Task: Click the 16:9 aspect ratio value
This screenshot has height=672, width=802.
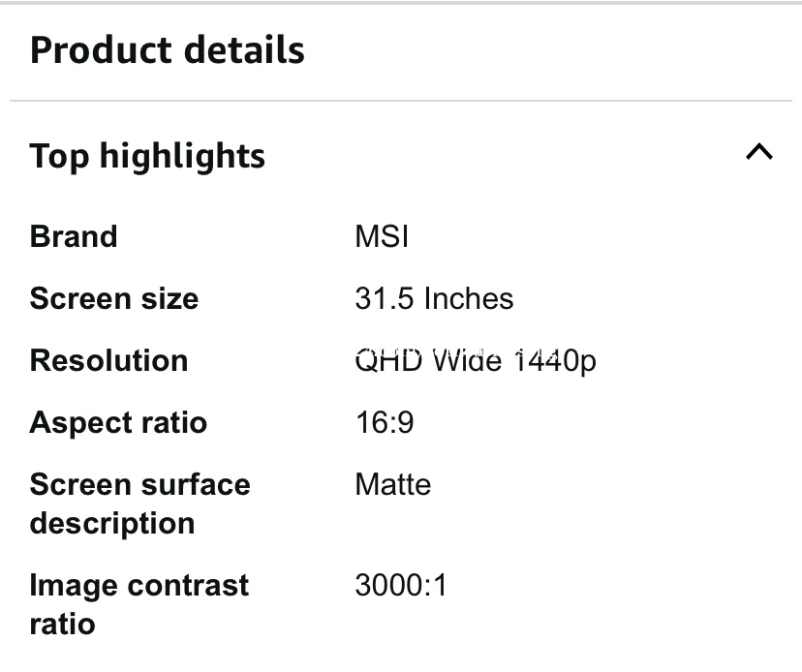Action: pos(385,422)
